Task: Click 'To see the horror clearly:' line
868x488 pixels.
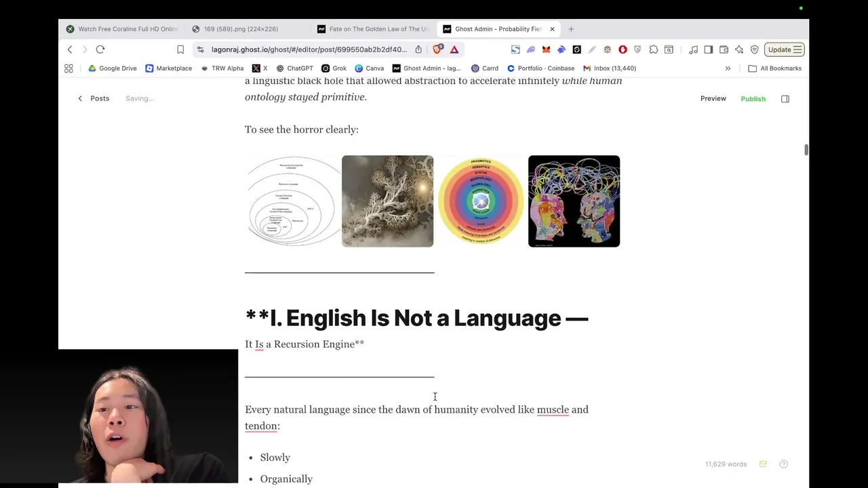Action: click(x=302, y=129)
